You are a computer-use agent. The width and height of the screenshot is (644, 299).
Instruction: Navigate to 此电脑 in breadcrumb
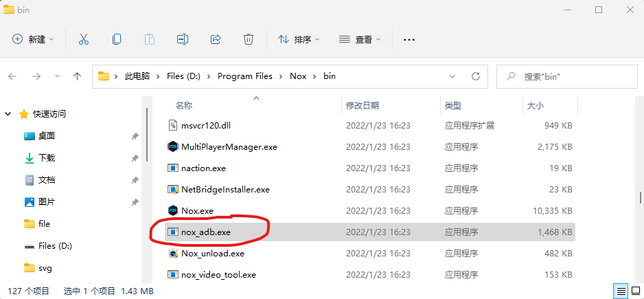point(137,76)
